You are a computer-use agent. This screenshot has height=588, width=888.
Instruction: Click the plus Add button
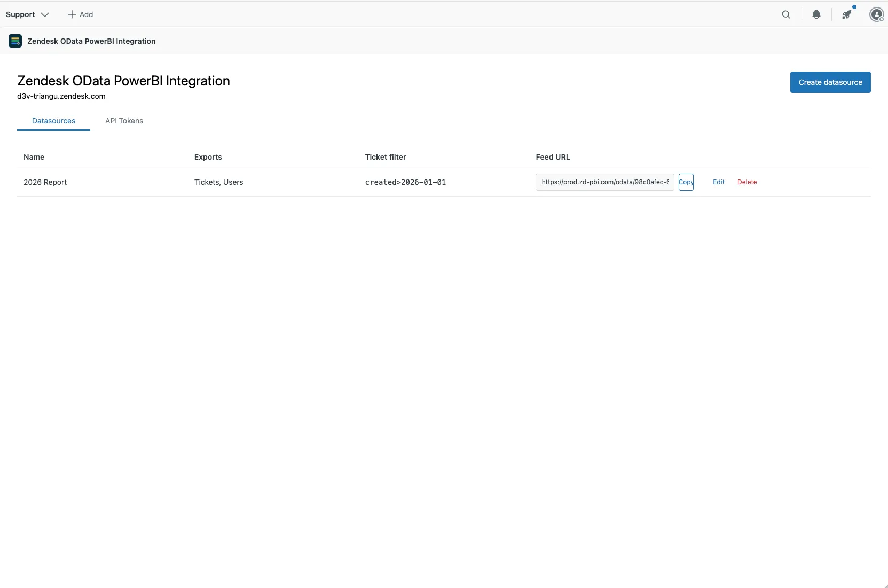tap(80, 14)
